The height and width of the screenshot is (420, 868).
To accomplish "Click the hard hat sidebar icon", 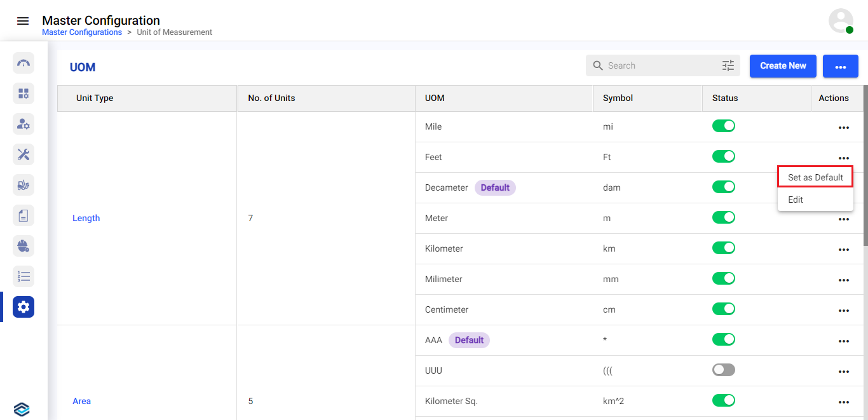I will [x=24, y=246].
